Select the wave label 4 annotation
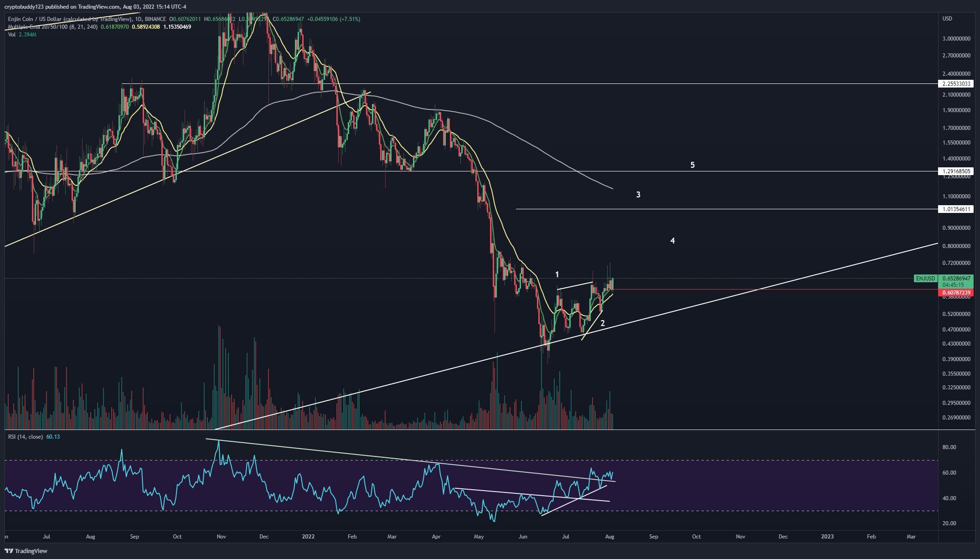The image size is (980, 559). coord(672,241)
